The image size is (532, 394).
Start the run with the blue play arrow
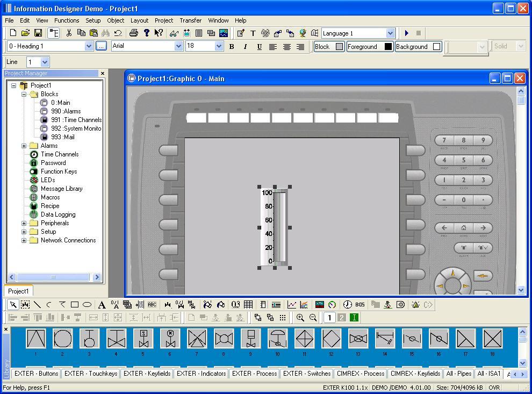point(406,33)
